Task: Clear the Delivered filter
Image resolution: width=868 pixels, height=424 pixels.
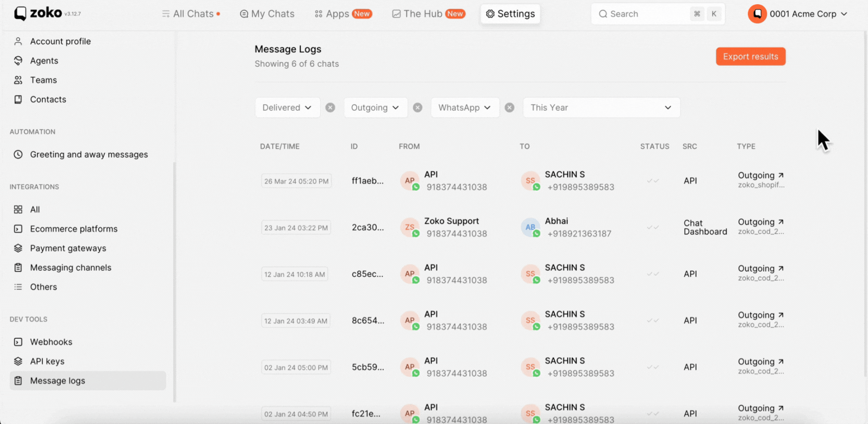Action: click(x=330, y=108)
